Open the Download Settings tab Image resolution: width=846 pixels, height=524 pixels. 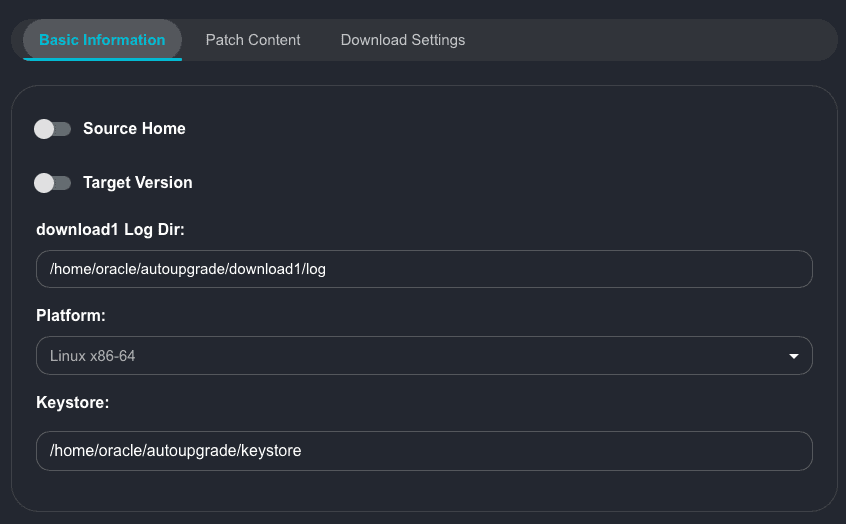(x=402, y=40)
